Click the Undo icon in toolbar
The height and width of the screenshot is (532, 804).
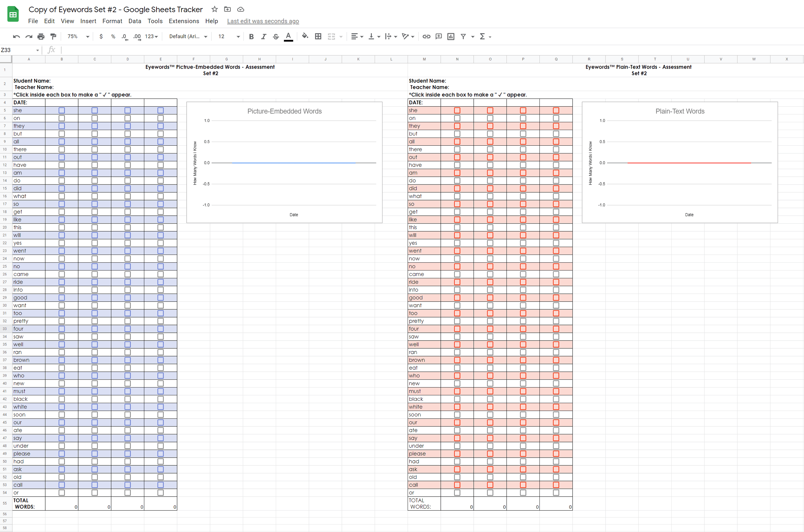16,36
